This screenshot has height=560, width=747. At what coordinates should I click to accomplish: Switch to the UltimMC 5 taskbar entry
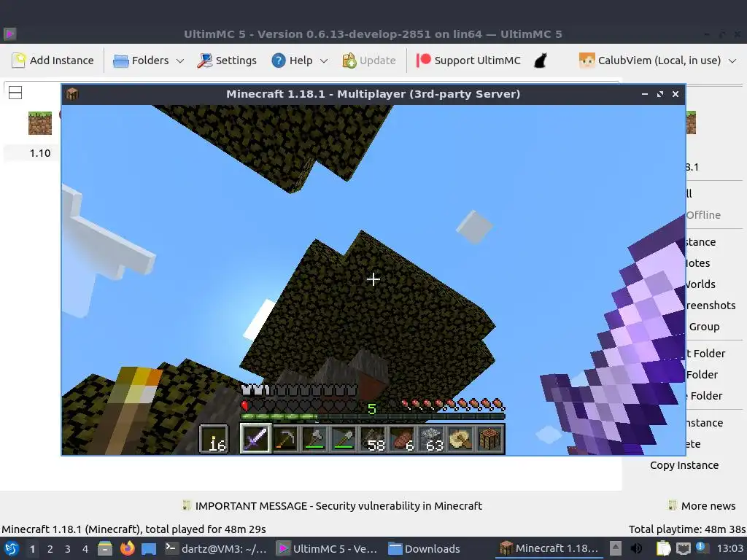click(x=328, y=548)
